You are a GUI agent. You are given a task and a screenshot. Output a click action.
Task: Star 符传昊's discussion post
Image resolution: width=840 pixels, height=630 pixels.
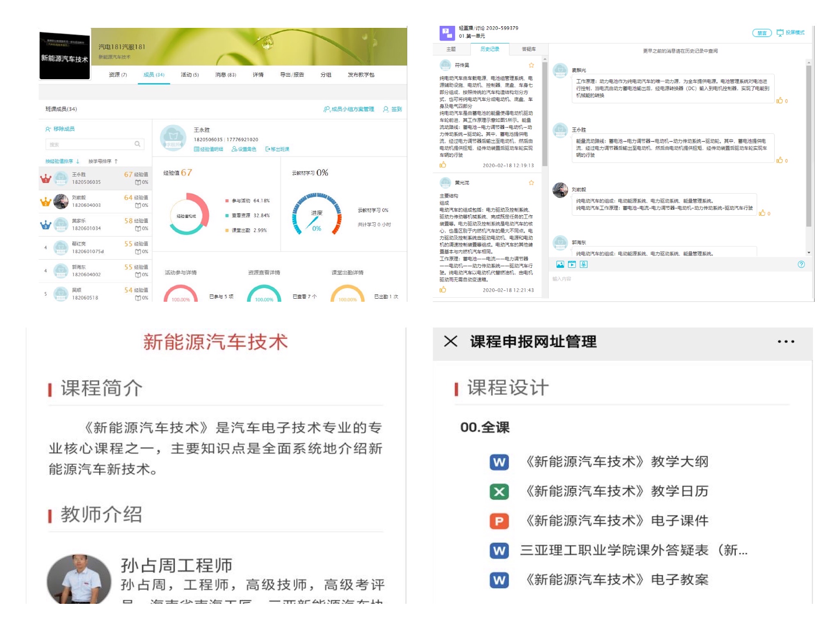[531, 65]
